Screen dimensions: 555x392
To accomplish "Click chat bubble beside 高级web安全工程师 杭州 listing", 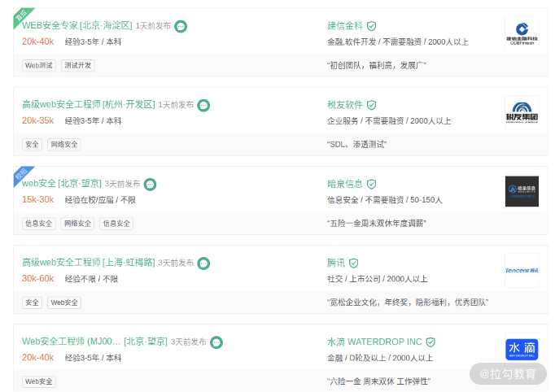I will pyautogui.click(x=203, y=106).
